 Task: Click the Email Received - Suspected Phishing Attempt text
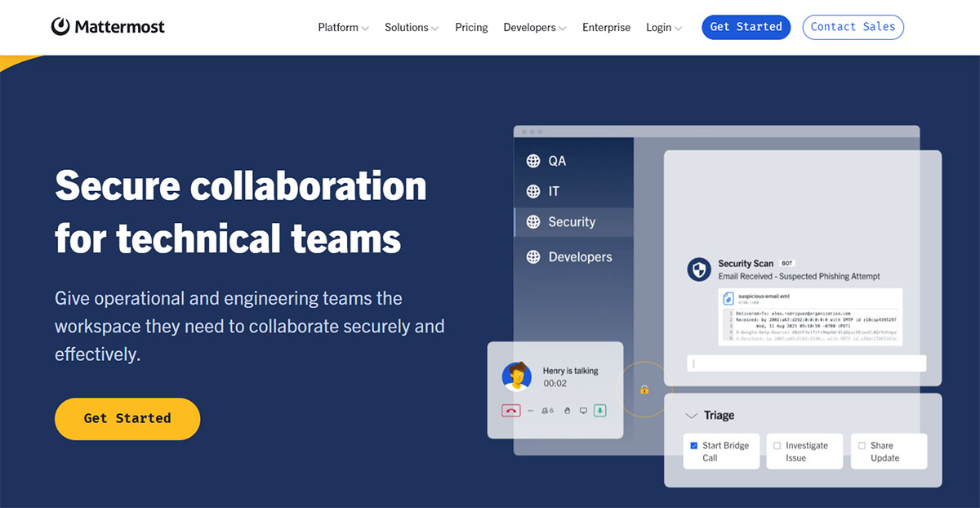coord(800,276)
